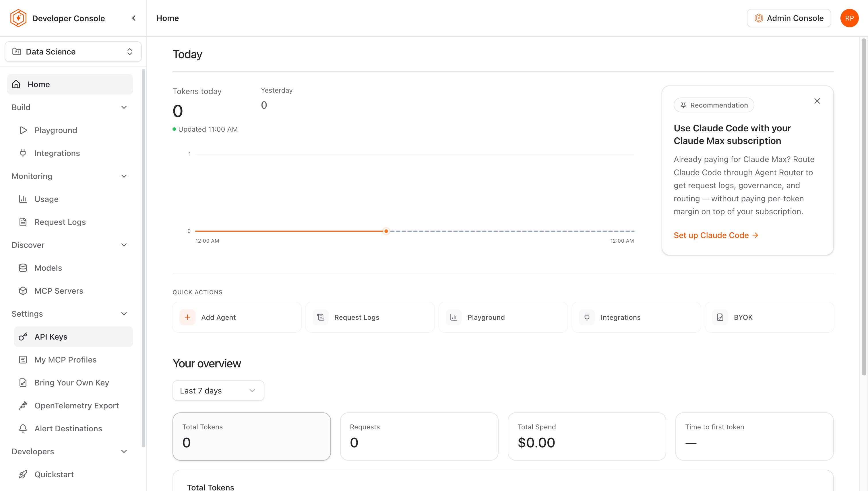868x491 pixels.
Task: Click the My MCP Profiles list icon
Action: [23, 359]
